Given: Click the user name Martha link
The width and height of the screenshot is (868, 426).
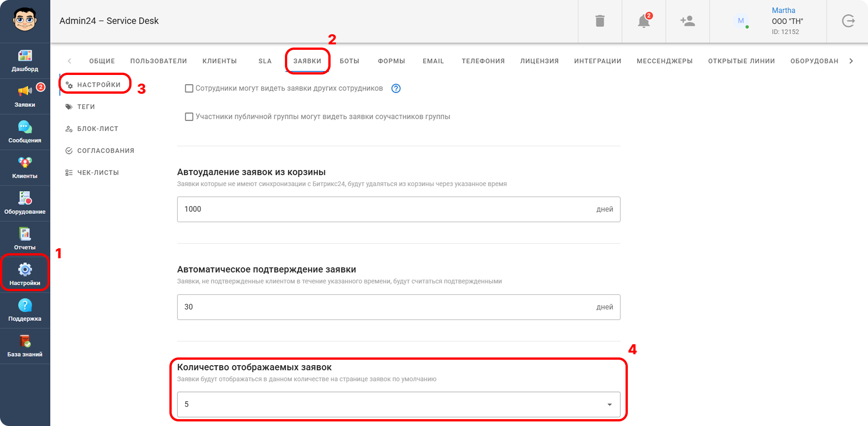Looking at the screenshot, I should (x=784, y=11).
